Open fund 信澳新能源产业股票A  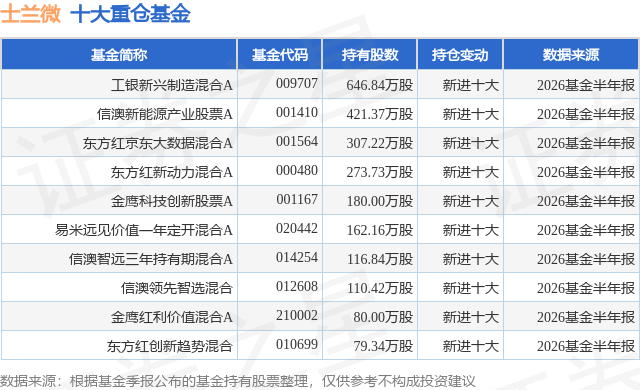165,114
